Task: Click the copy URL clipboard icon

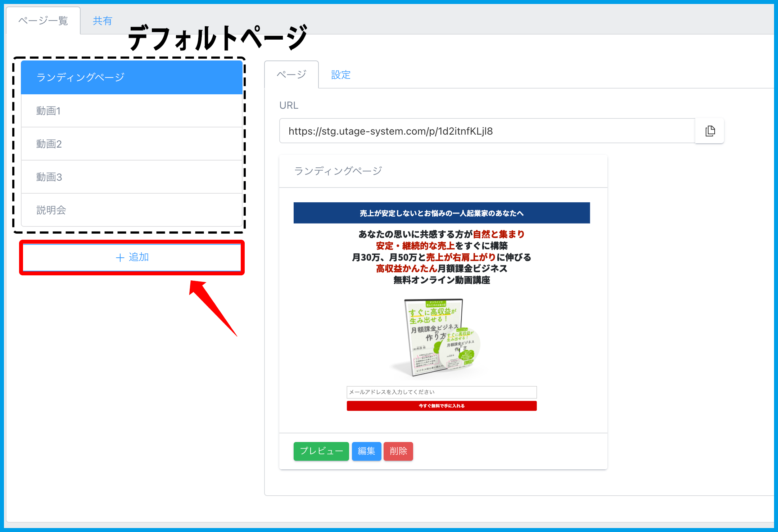Action: 710,131
